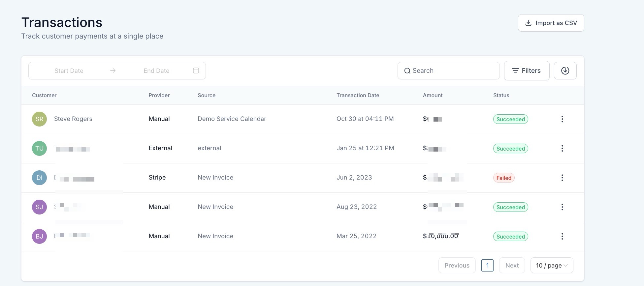The width and height of the screenshot is (644, 286).
Task: Open kebab menu for failed Stripe transaction
Action: pyautogui.click(x=562, y=178)
